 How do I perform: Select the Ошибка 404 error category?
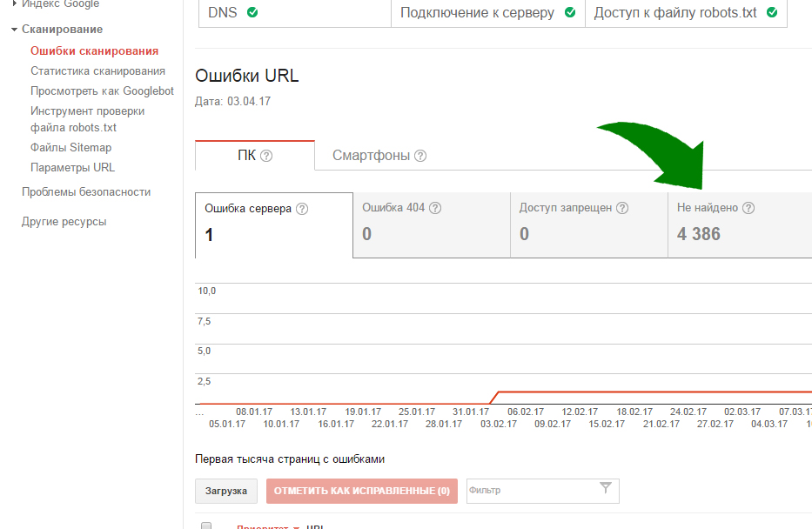[431, 224]
